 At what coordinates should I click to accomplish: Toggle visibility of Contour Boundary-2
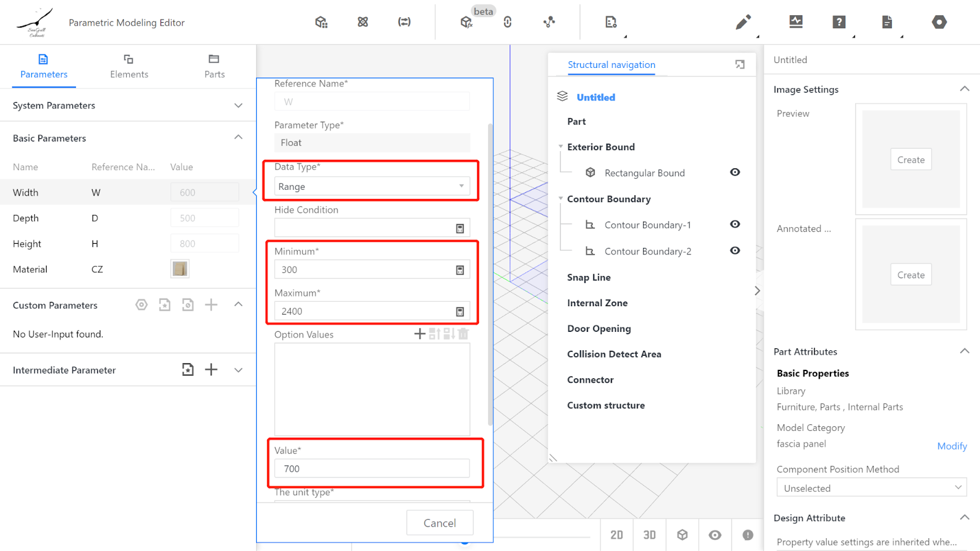coord(735,251)
